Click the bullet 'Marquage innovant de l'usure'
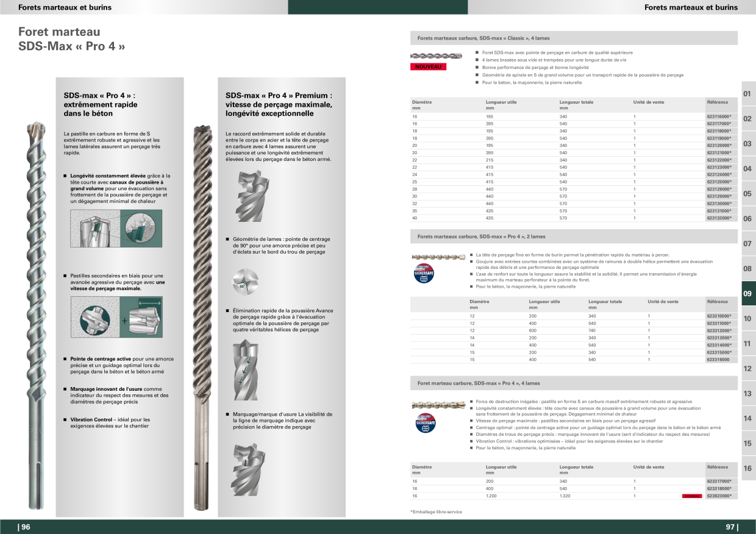 click(x=115, y=396)
